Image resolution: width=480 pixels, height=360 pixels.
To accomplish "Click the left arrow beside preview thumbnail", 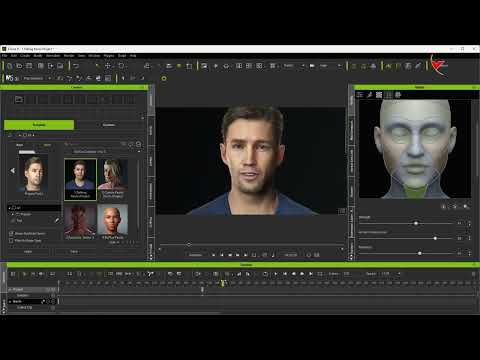I will click(12, 171).
